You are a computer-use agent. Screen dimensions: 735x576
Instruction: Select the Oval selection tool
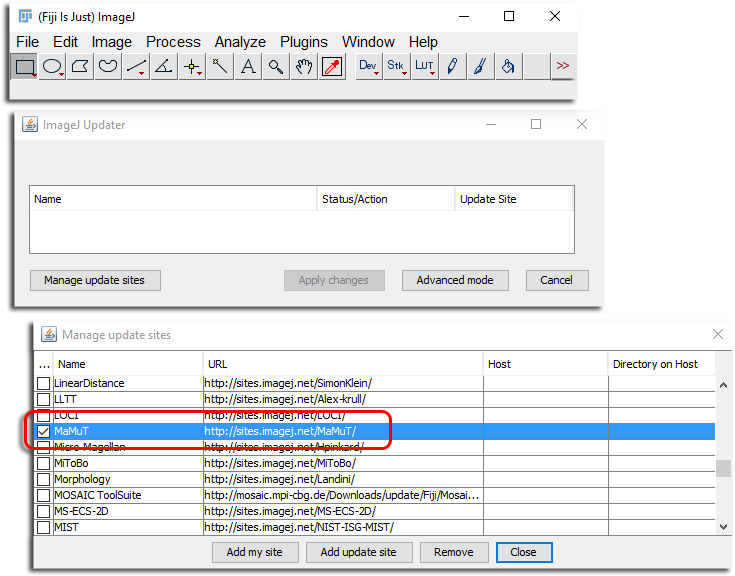pos(52,67)
